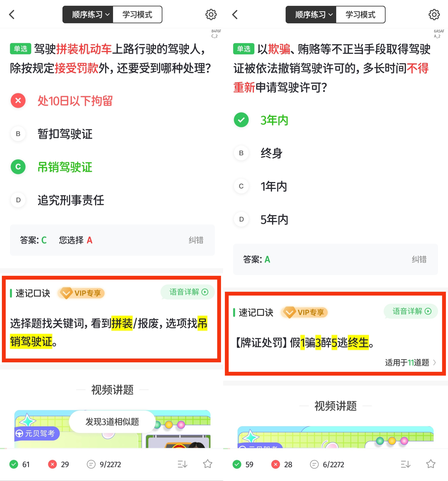
Task: Favorite question with left star icon
Action: (x=207, y=464)
